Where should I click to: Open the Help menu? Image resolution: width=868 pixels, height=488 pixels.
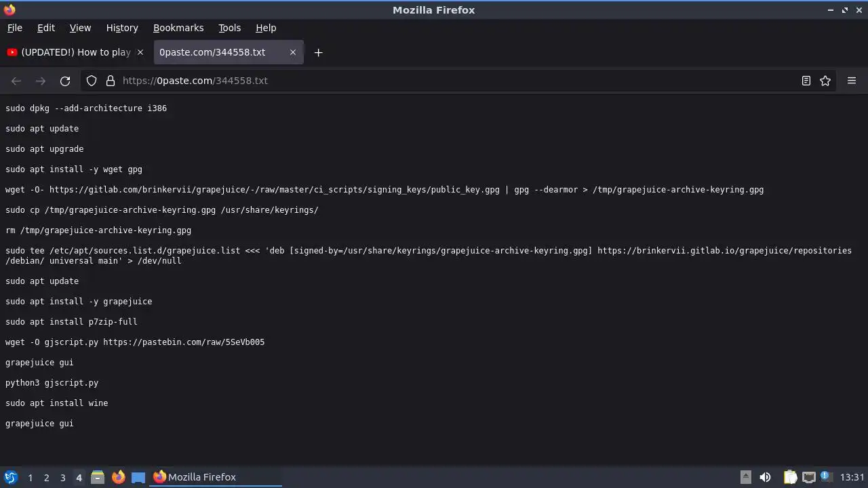[266, 28]
